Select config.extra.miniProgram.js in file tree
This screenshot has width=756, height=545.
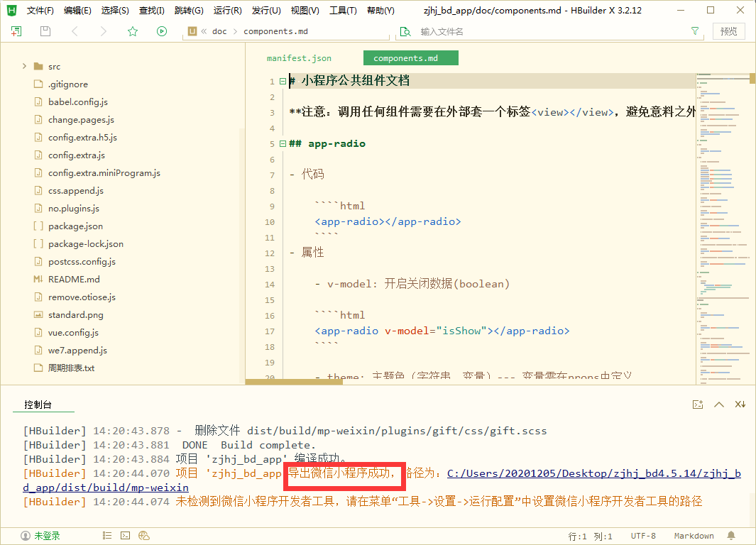[x=104, y=173]
